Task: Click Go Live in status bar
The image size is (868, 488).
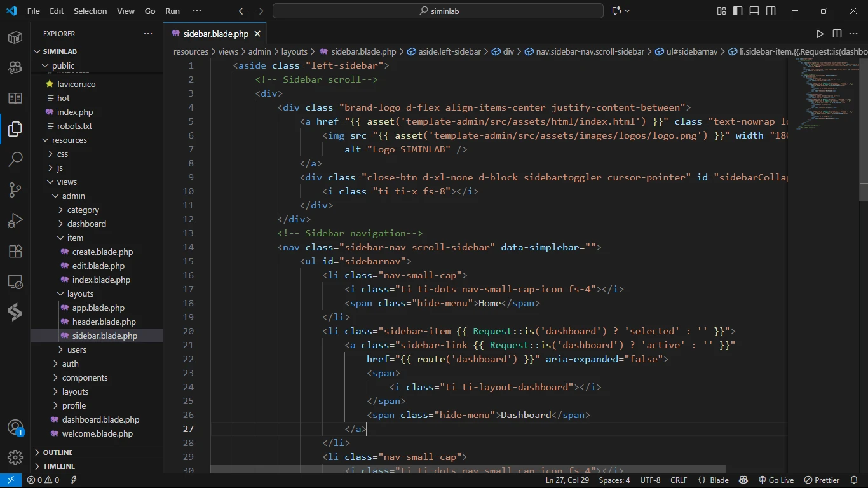Action: coord(776,480)
